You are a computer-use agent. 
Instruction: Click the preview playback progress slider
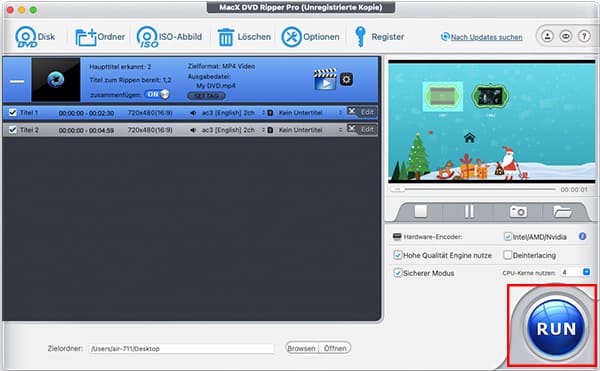473,189
